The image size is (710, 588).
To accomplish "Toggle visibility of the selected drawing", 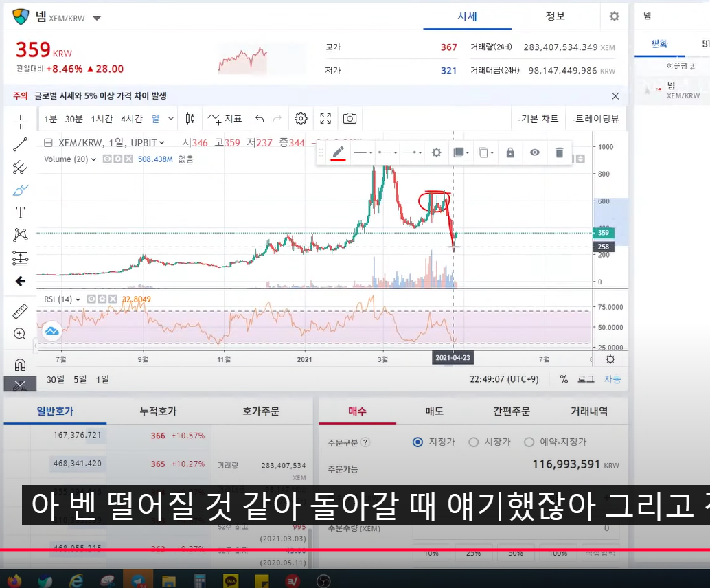I will coord(535,152).
